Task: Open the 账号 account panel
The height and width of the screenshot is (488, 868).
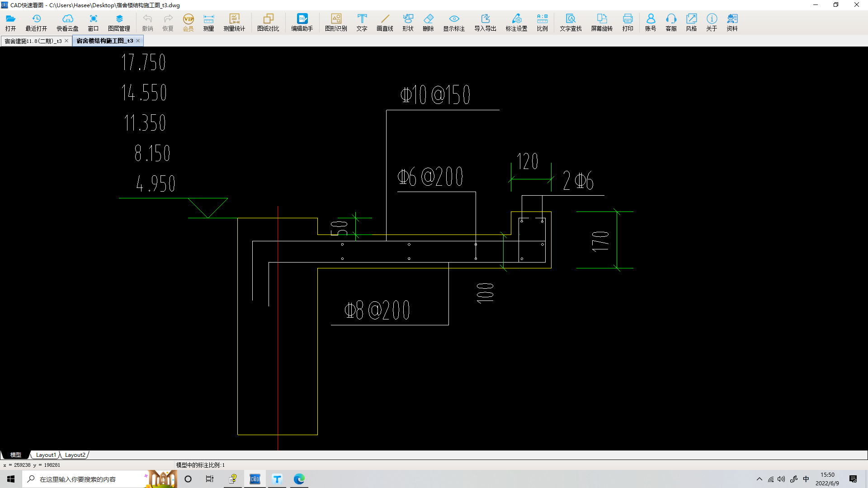Action: pos(651,22)
